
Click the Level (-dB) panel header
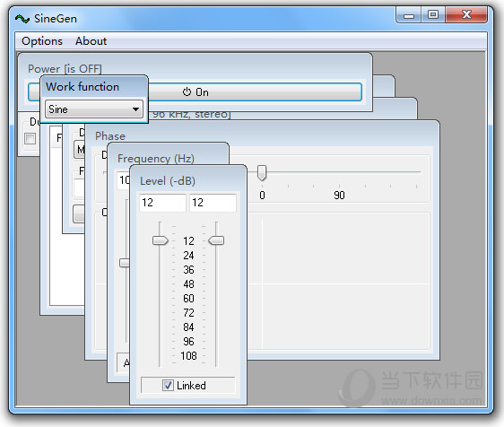click(x=168, y=181)
